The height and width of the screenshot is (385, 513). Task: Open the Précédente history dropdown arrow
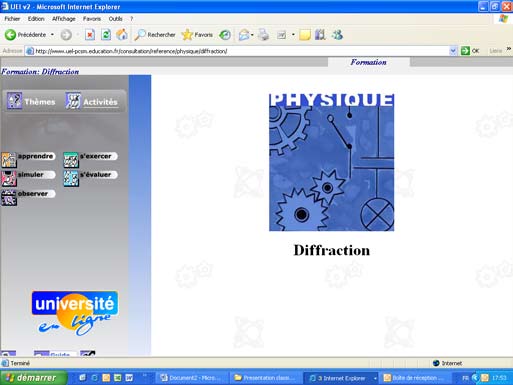tap(52, 35)
